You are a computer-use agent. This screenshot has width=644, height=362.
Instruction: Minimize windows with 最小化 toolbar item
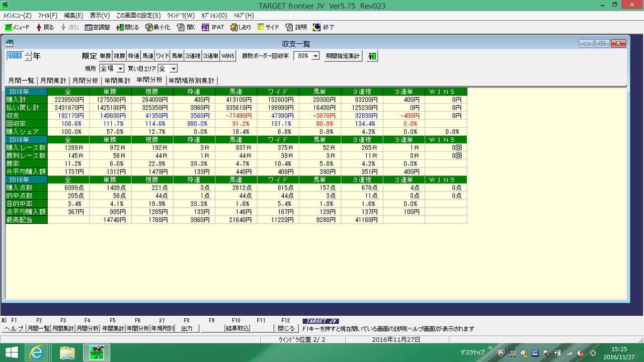(x=158, y=27)
